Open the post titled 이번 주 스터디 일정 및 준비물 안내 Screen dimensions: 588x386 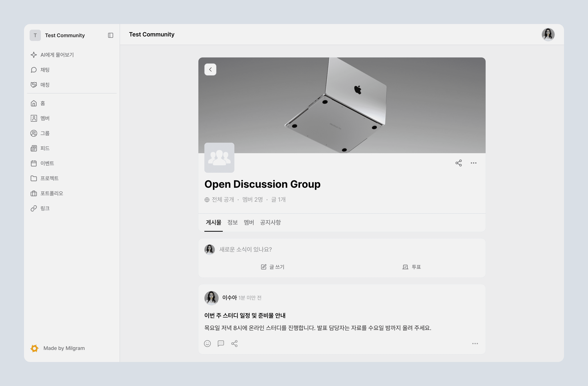pyautogui.click(x=245, y=315)
